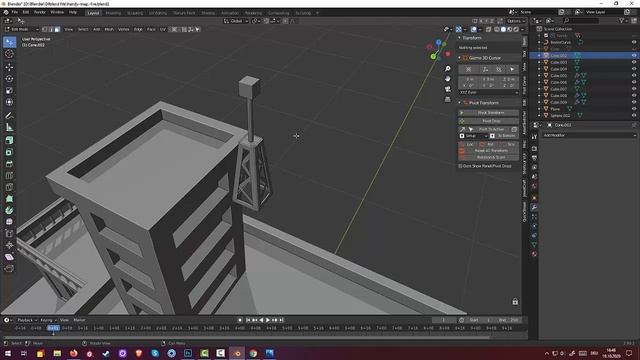The image size is (640, 360).
Task: Open the outliner filter funnel icon
Action: [621, 20]
